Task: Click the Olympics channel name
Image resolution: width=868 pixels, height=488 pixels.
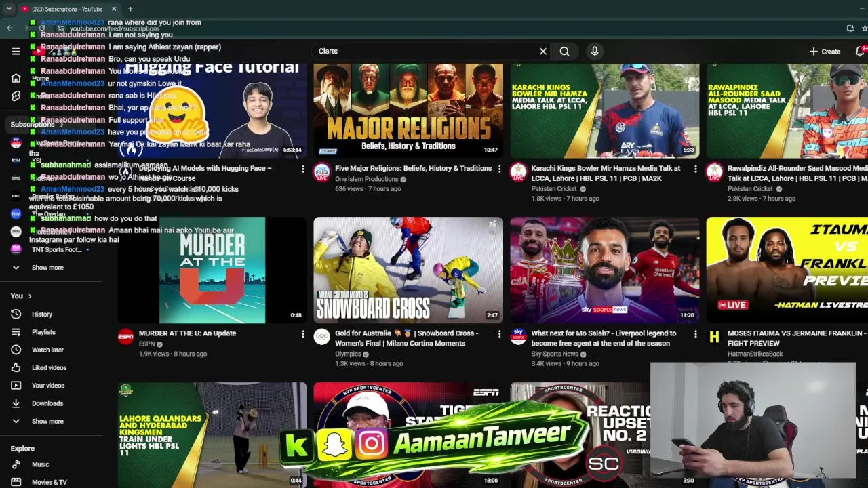Action: pyautogui.click(x=348, y=354)
